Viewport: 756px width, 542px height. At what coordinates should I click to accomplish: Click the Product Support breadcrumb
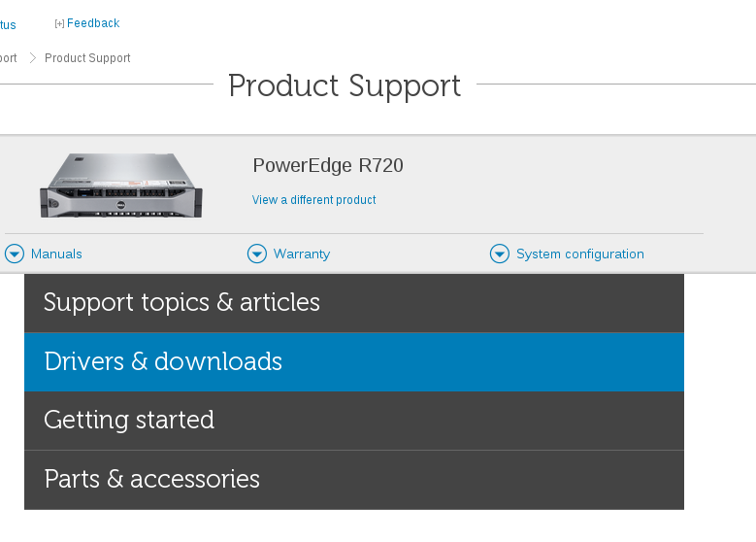tap(87, 58)
